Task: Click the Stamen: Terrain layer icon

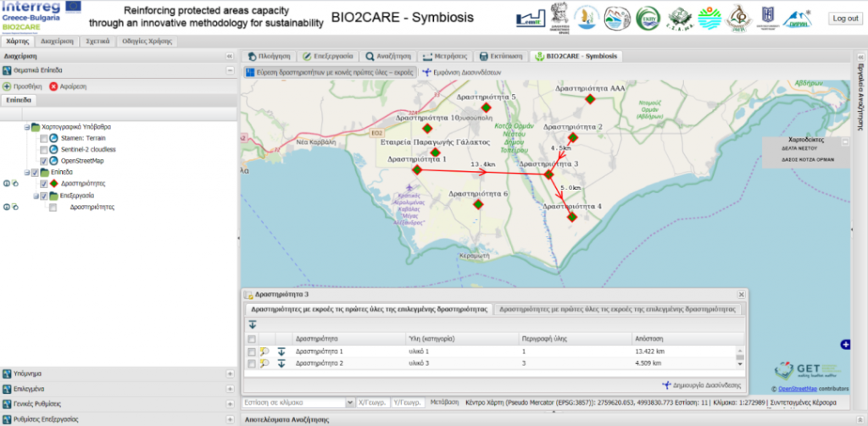Action: click(x=53, y=138)
